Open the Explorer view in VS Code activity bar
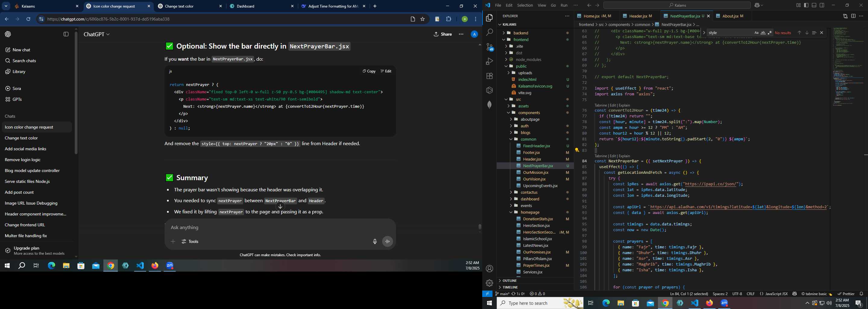The image size is (868, 309). coord(489,18)
